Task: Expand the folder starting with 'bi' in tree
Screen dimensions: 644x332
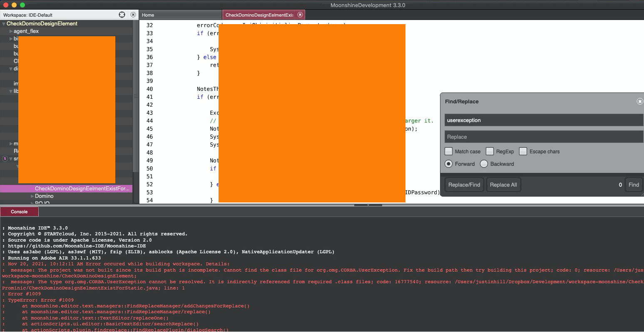Action: click(11, 39)
